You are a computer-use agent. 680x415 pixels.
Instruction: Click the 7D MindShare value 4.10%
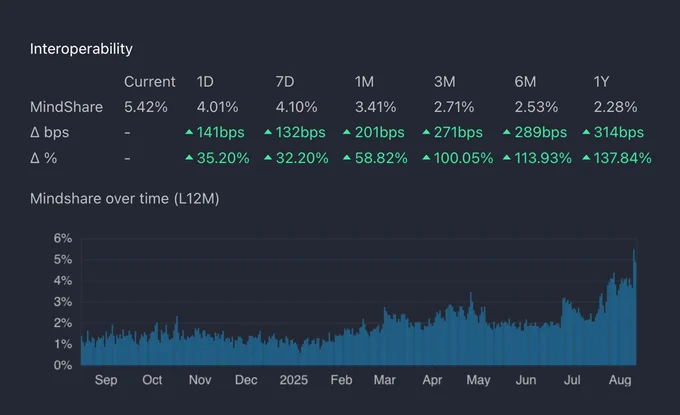pos(297,107)
